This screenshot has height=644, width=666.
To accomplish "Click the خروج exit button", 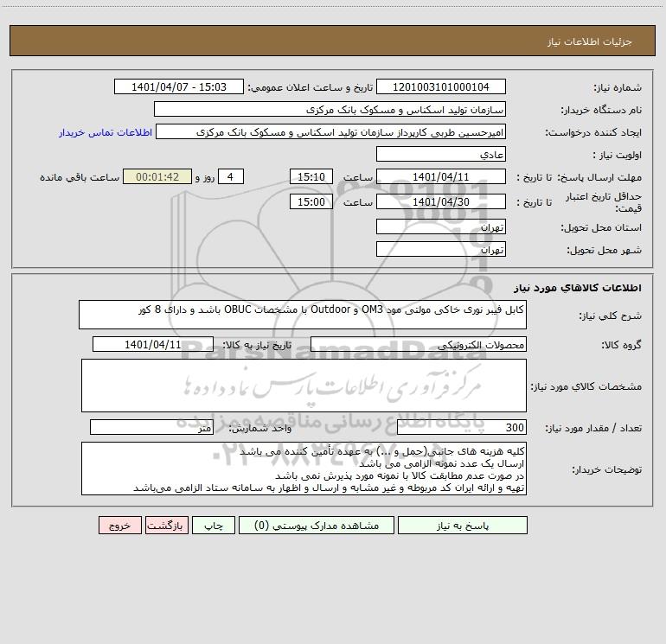I will tap(119, 525).
